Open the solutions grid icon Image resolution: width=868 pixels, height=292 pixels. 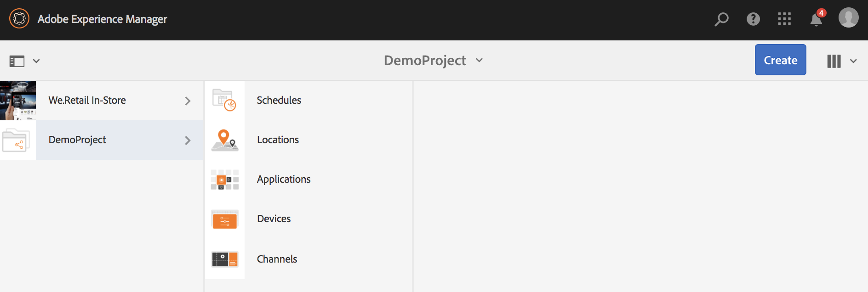pos(784,19)
